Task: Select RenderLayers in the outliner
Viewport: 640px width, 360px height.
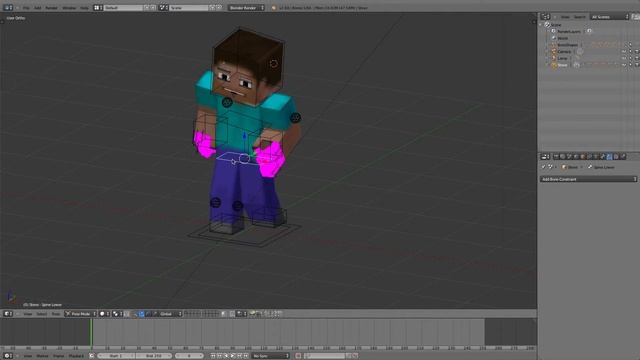Action: [x=569, y=31]
